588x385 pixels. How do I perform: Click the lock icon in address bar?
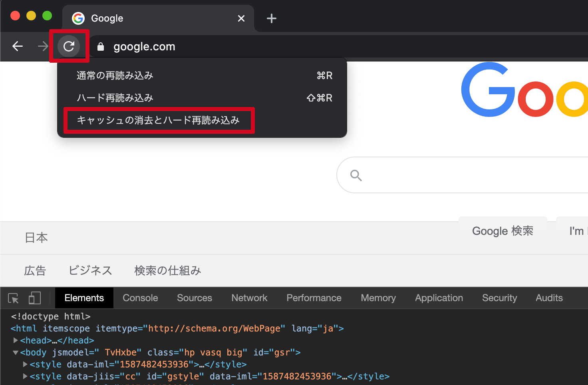pyautogui.click(x=101, y=47)
